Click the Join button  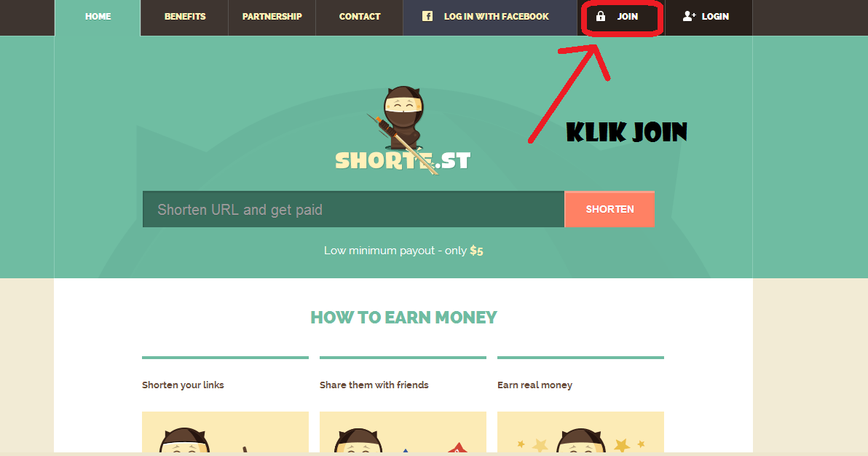coord(621,17)
